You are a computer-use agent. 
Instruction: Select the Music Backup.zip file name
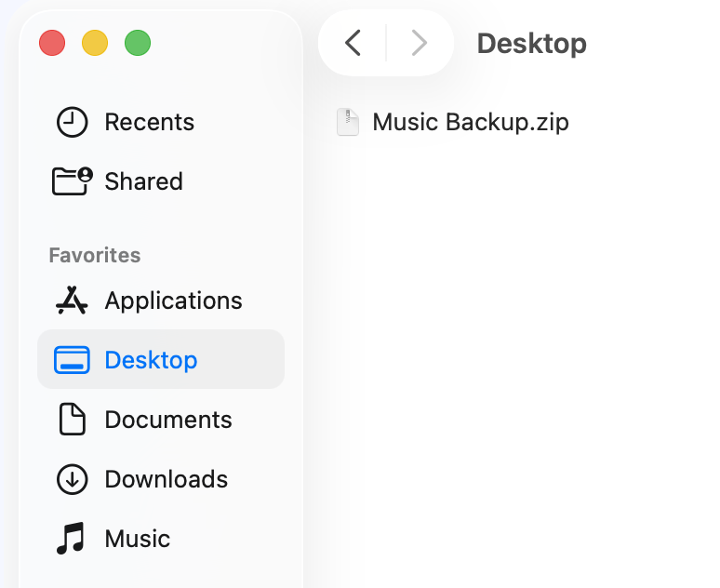point(470,122)
